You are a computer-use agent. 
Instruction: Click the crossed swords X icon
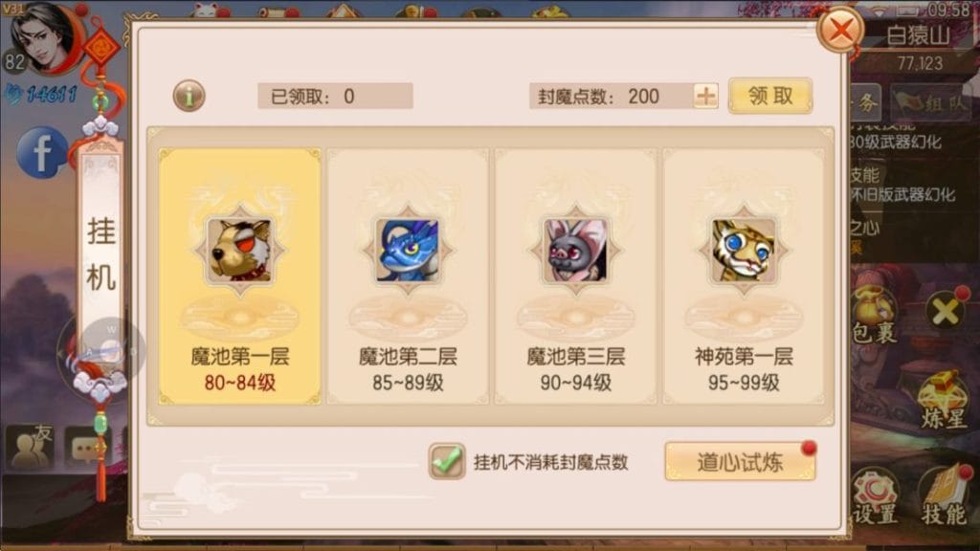946,311
